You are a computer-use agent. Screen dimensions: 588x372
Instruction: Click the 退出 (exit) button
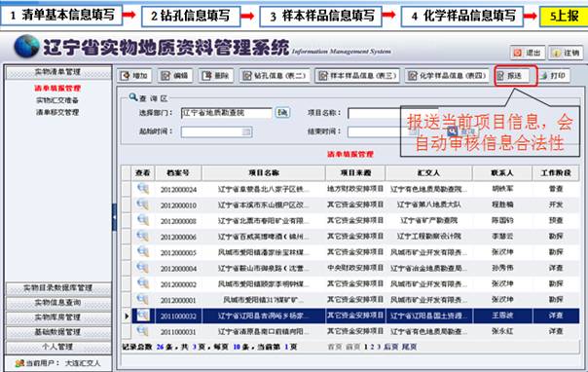pyautogui.click(x=527, y=53)
